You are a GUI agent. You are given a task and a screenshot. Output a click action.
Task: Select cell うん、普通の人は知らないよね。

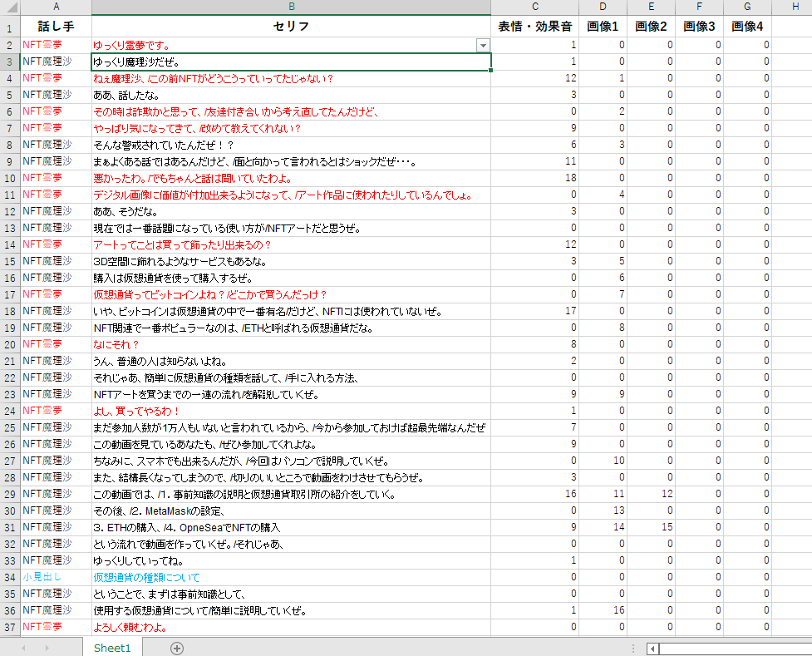(x=292, y=361)
